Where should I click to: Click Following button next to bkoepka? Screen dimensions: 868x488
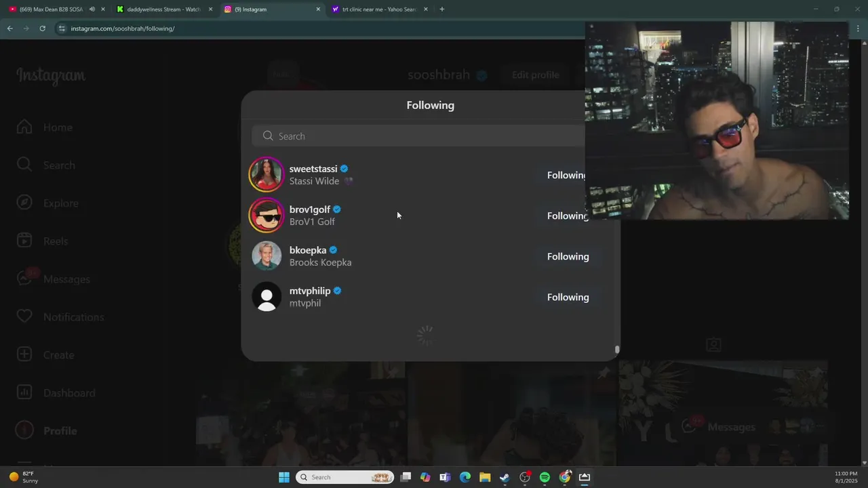coord(568,257)
